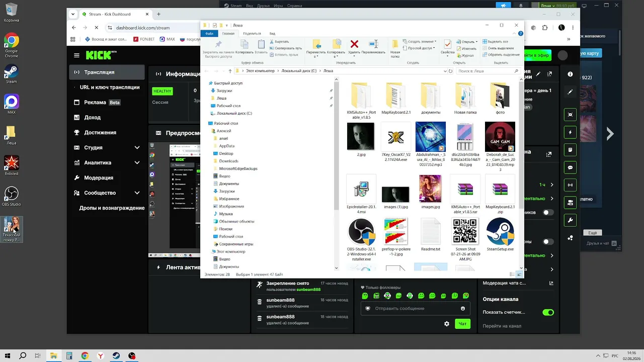
Task: Open URL и ключ трансляции page
Action: [x=110, y=87]
